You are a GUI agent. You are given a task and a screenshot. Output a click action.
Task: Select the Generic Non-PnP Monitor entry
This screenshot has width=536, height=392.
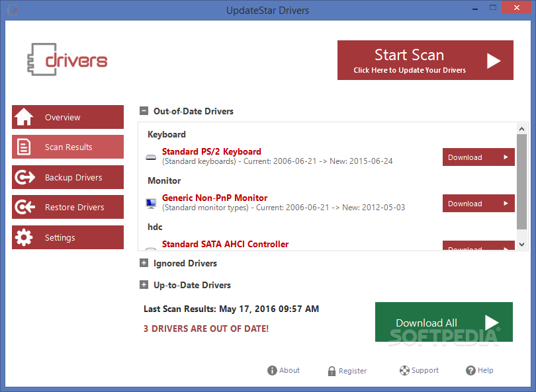click(x=214, y=198)
